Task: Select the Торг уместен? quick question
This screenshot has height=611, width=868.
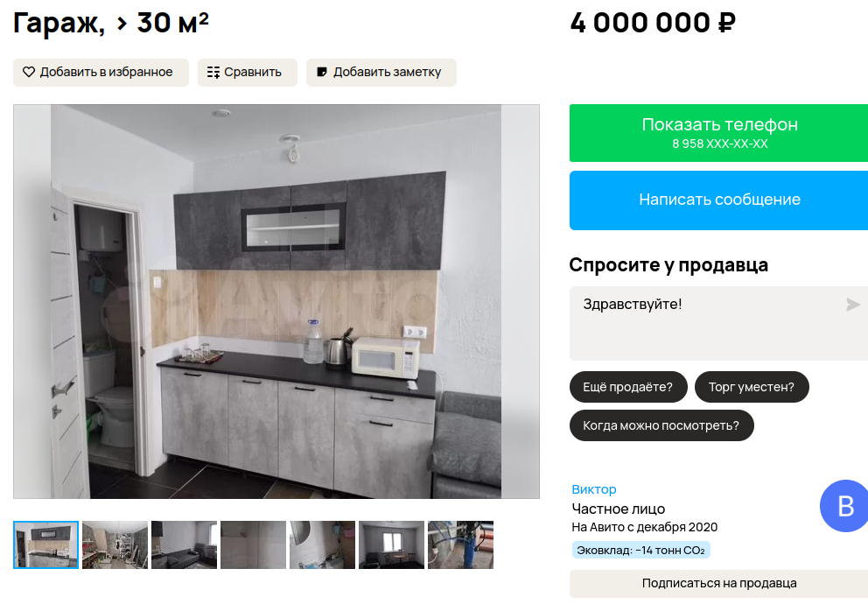Action: click(x=752, y=387)
